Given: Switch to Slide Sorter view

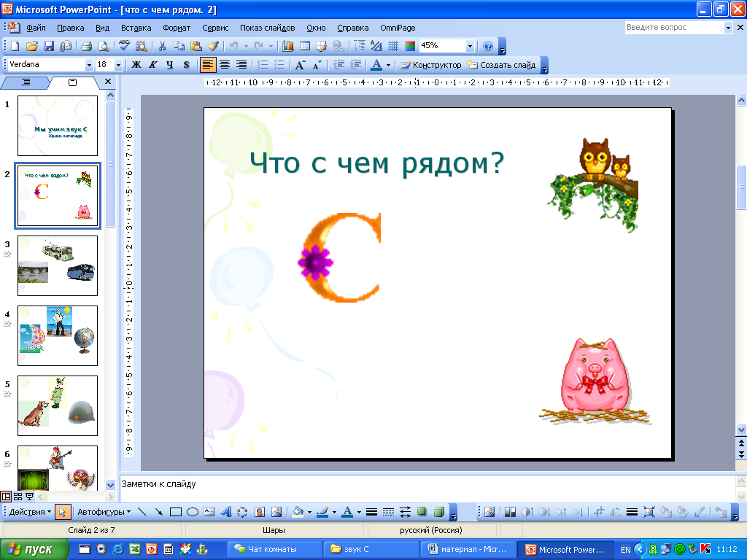Looking at the screenshot, I should [x=18, y=497].
